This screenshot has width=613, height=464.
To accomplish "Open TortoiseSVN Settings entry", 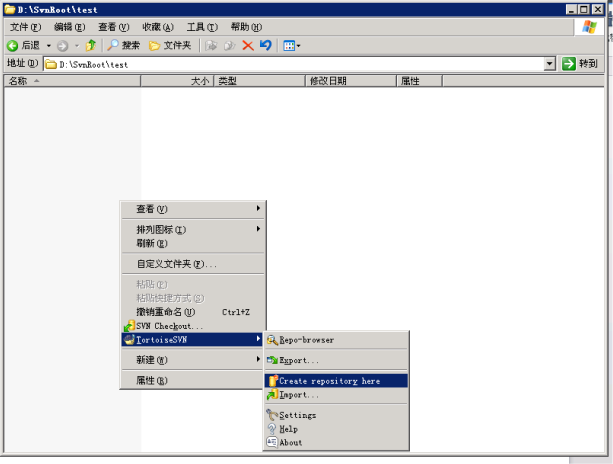I will click(x=336, y=415).
